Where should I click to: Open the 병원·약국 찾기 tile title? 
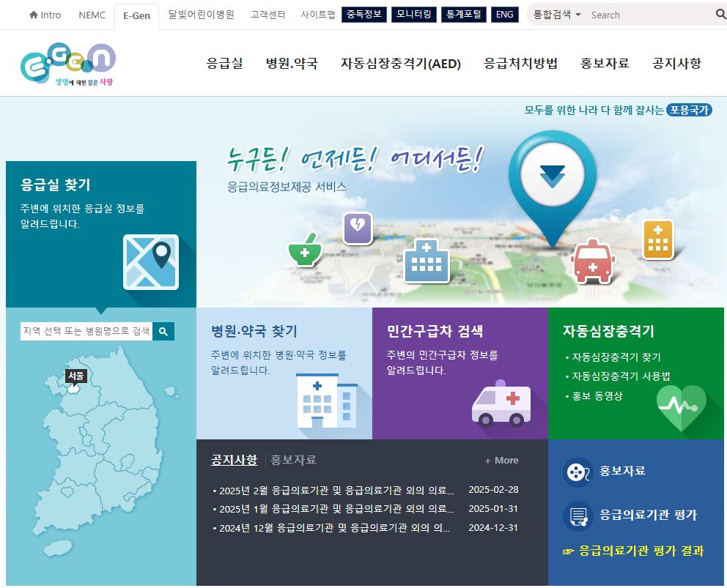tap(254, 331)
